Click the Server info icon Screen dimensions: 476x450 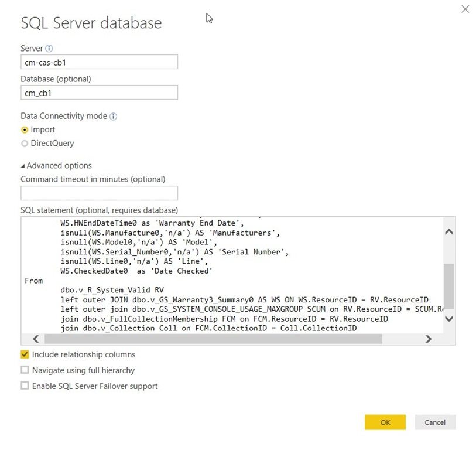point(49,48)
